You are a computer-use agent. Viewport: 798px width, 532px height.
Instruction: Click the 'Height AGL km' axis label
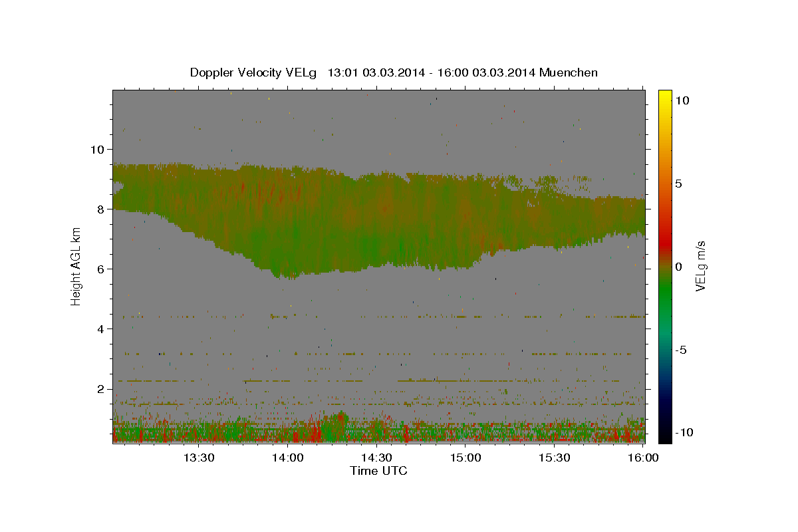pyautogui.click(x=76, y=266)
